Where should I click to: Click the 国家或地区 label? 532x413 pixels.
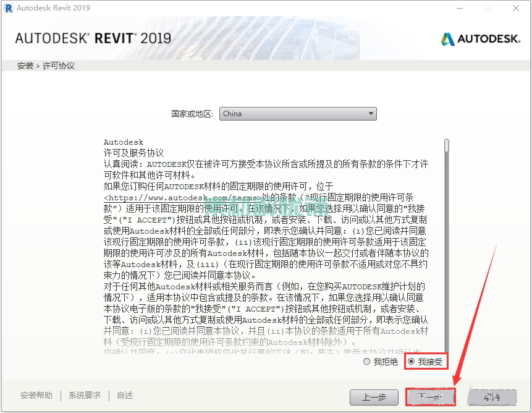tap(192, 114)
